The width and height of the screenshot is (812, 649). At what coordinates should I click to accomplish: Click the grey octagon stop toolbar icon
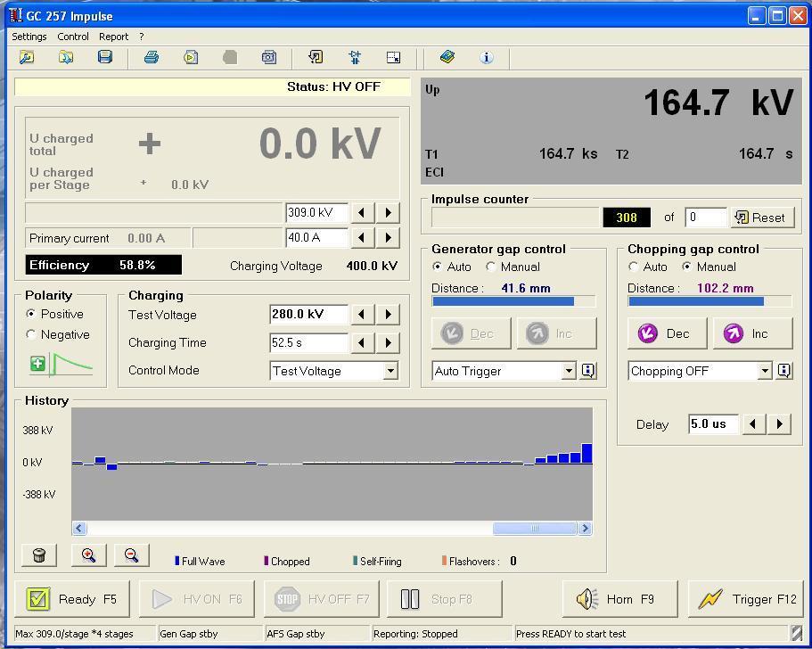tap(230, 57)
